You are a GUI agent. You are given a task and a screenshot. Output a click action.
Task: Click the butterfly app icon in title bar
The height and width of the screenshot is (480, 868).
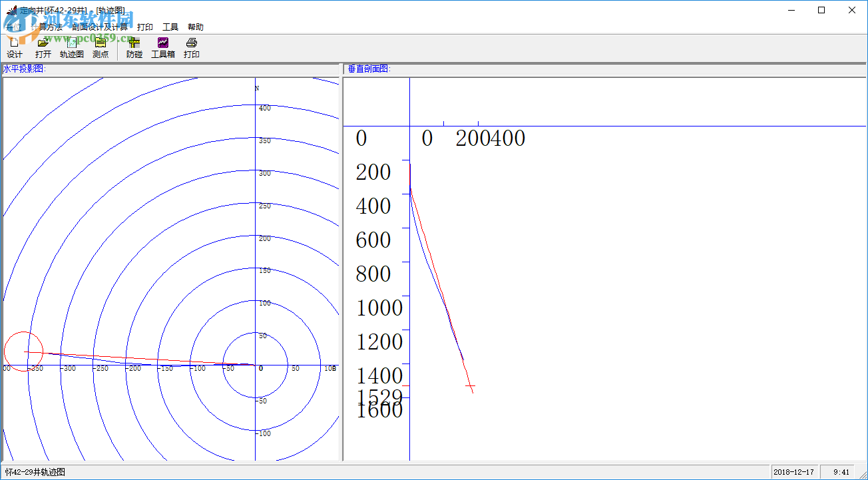tap(11, 11)
